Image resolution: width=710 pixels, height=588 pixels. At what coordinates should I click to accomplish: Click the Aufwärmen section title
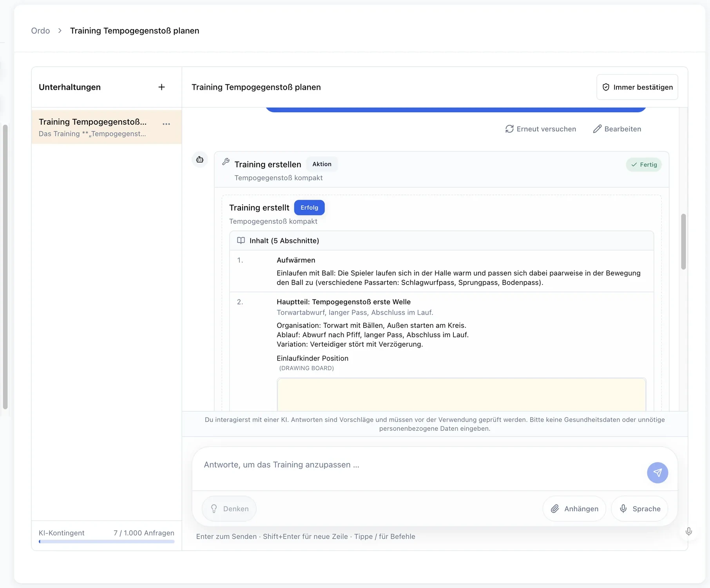296,260
